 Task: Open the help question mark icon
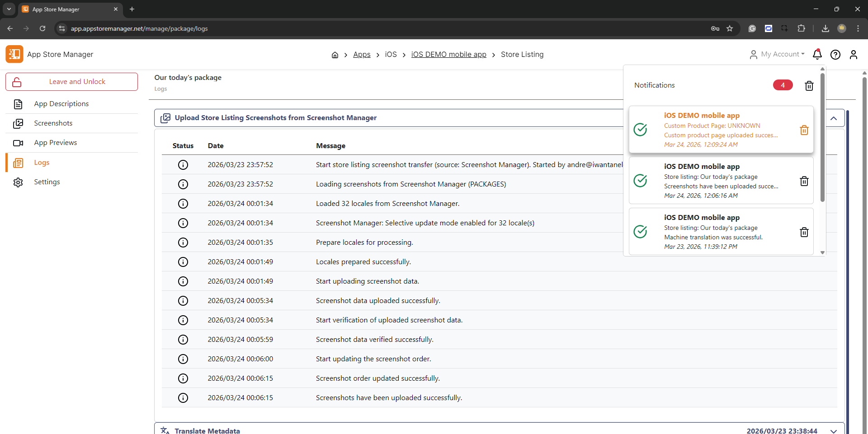click(835, 55)
